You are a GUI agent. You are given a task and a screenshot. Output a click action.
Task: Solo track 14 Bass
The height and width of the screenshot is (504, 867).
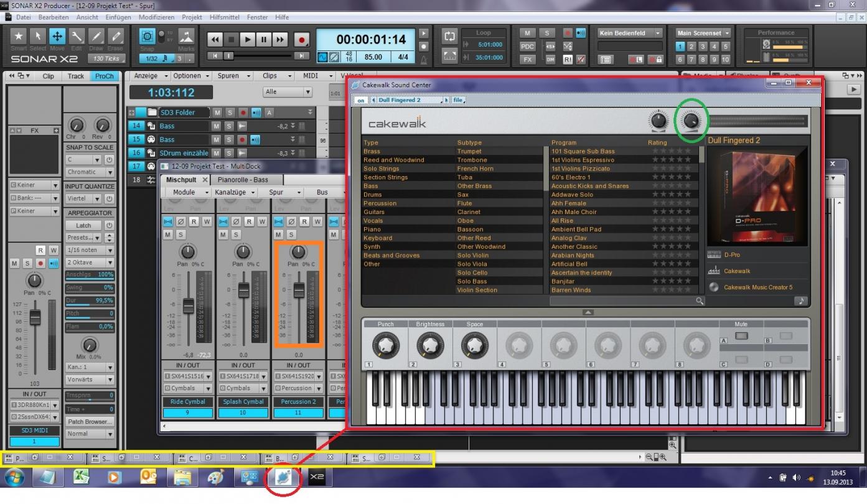[229, 126]
